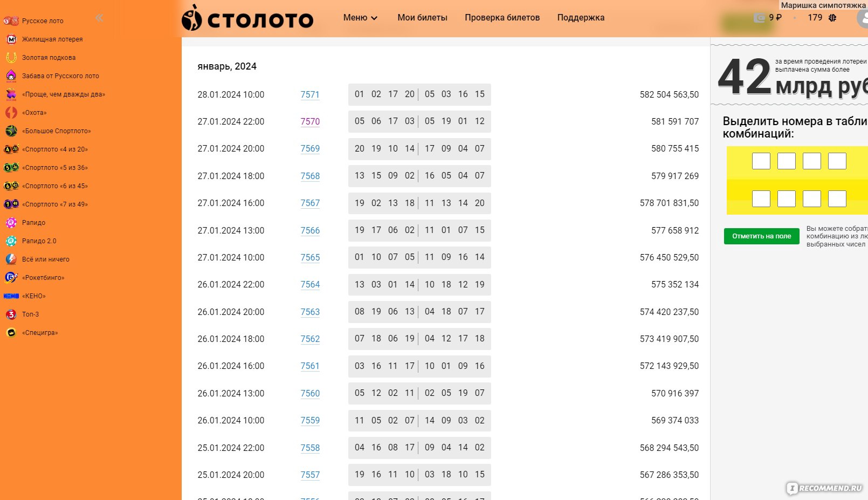Open Золотая подкова sidebar link
This screenshot has height=500, width=868.
[x=49, y=58]
